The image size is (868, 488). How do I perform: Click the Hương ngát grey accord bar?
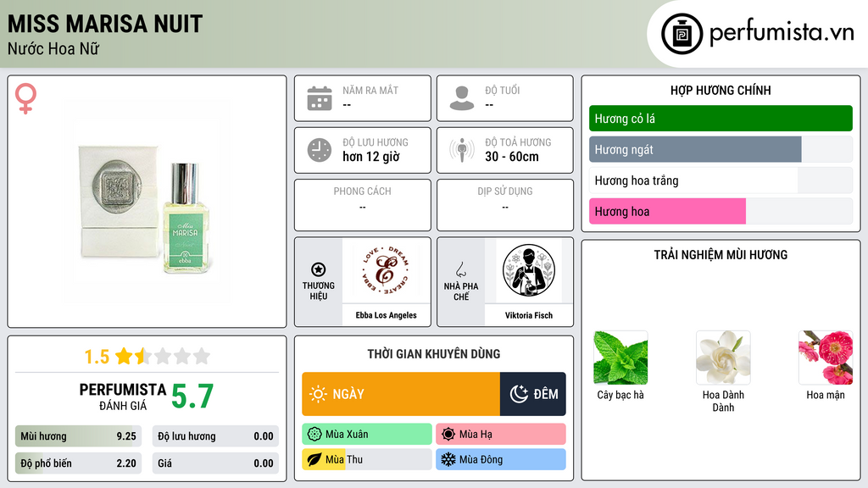[695, 149]
